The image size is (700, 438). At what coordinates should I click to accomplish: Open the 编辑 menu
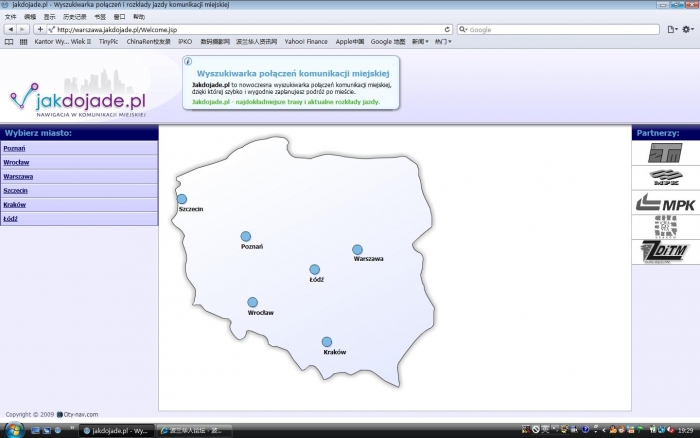pyautogui.click(x=30, y=17)
